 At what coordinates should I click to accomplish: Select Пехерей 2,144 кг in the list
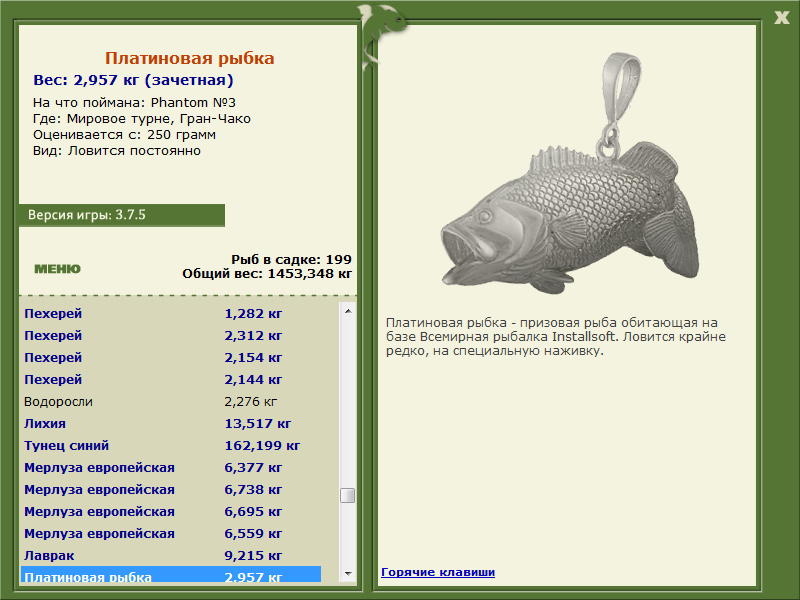[171, 379]
